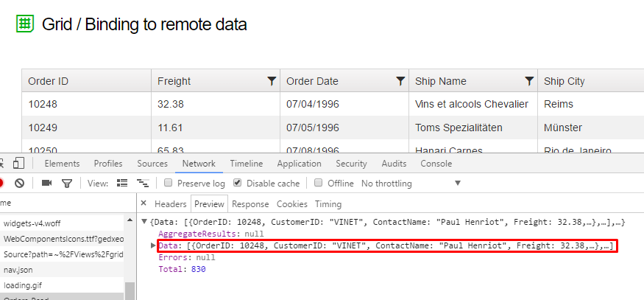Enable the Offline checkbox

coord(319,183)
